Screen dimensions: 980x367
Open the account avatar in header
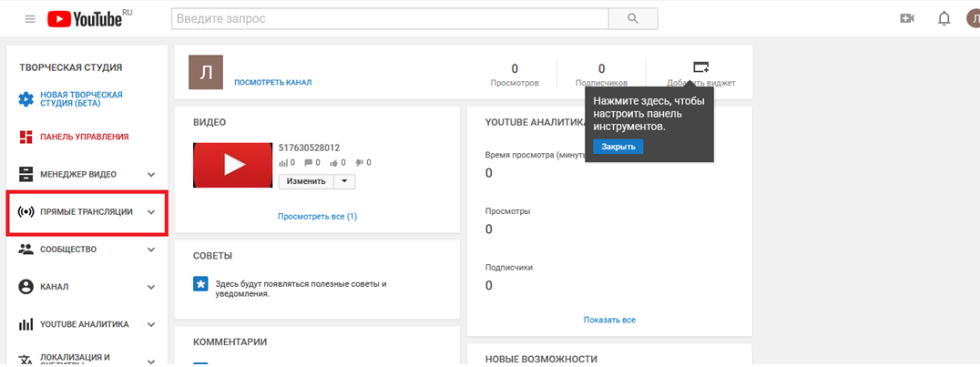tap(974, 19)
